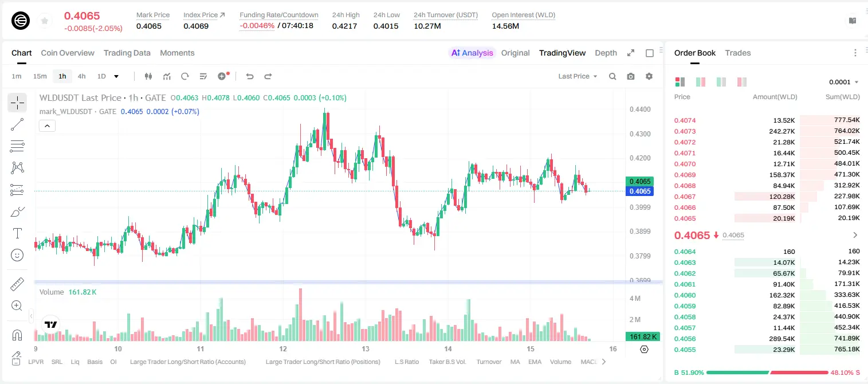
Task: Open the timeframe dropdown next to 1D
Action: [x=116, y=76]
